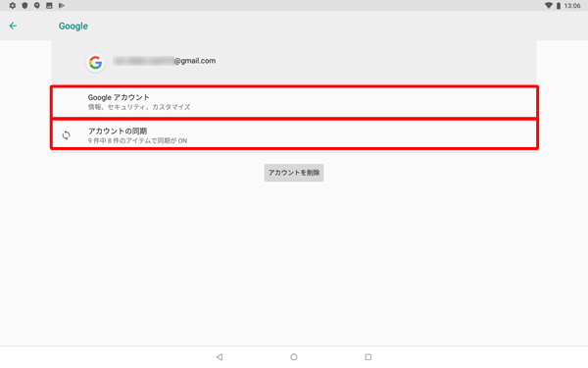Tap the Android home circle button
Viewport: 588px width, 368px height.
click(294, 357)
